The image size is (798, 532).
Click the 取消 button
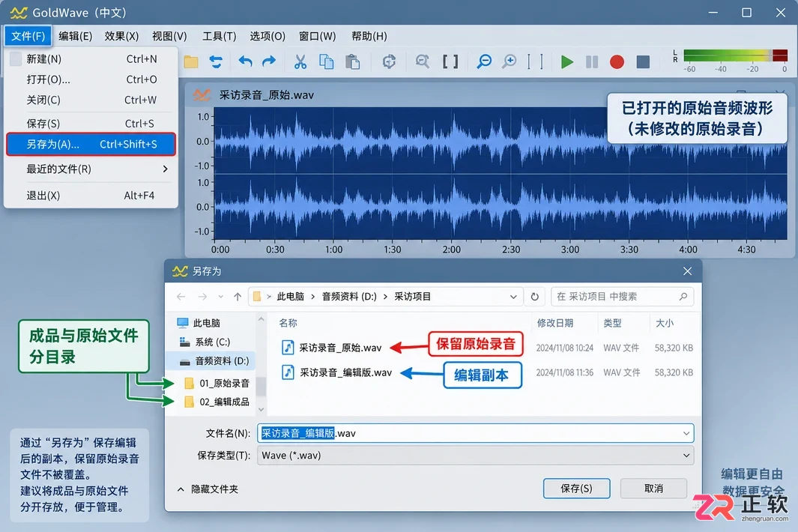(x=653, y=489)
